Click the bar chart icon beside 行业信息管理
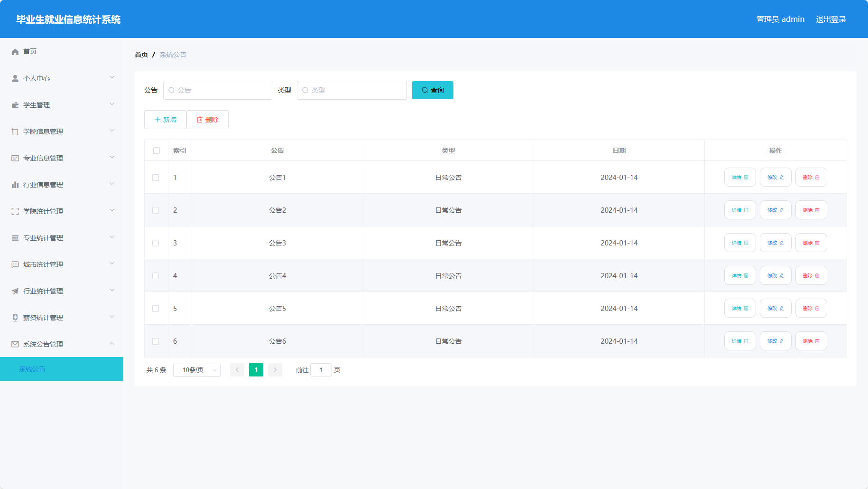The width and height of the screenshot is (868, 489). click(x=15, y=185)
